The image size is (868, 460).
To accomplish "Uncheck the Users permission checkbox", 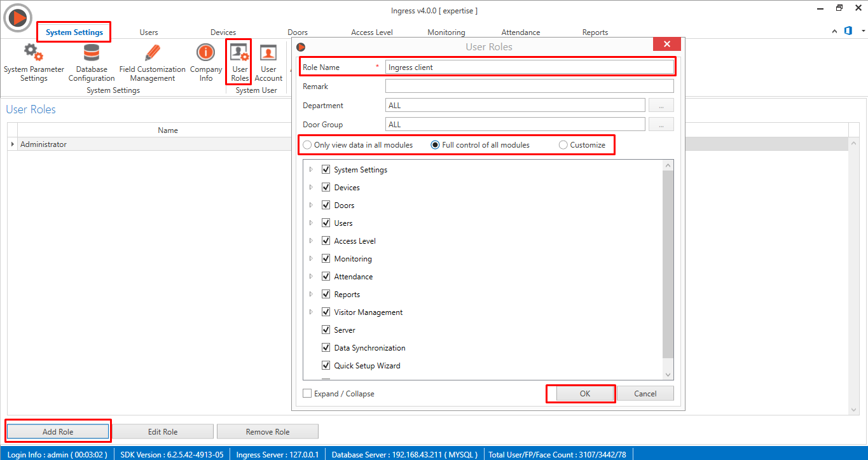I will [326, 223].
